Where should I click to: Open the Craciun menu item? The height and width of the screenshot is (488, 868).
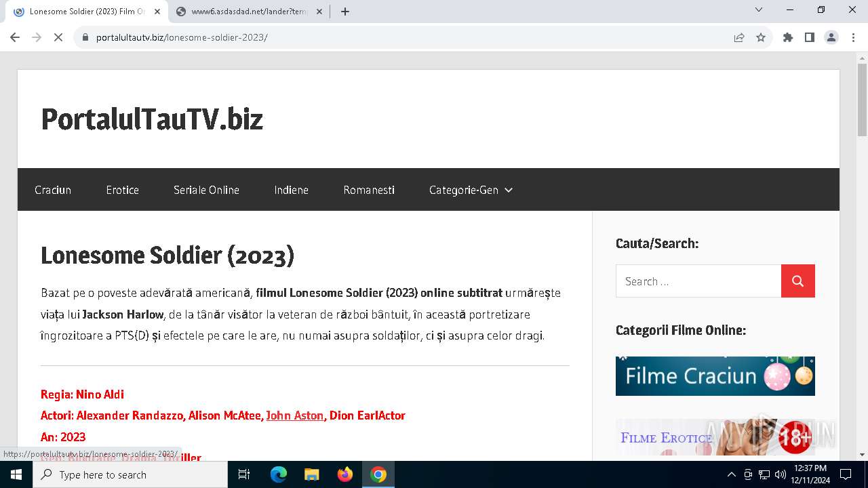pyautogui.click(x=53, y=190)
